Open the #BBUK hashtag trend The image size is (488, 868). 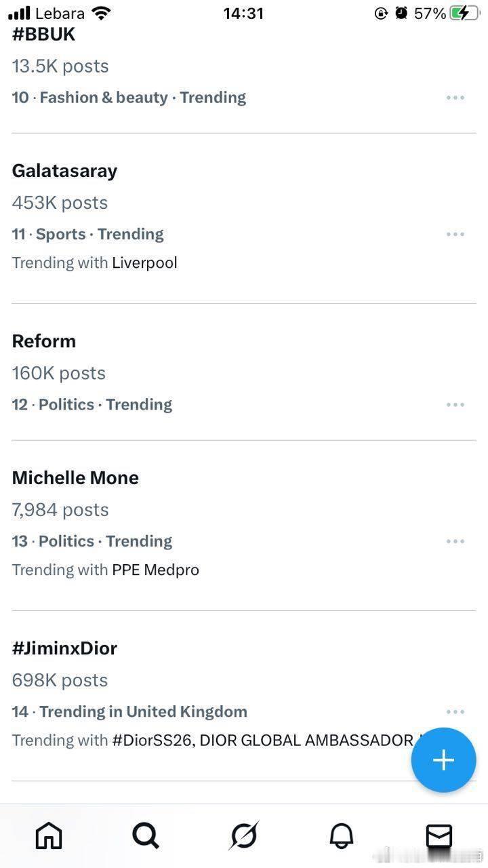coord(43,35)
